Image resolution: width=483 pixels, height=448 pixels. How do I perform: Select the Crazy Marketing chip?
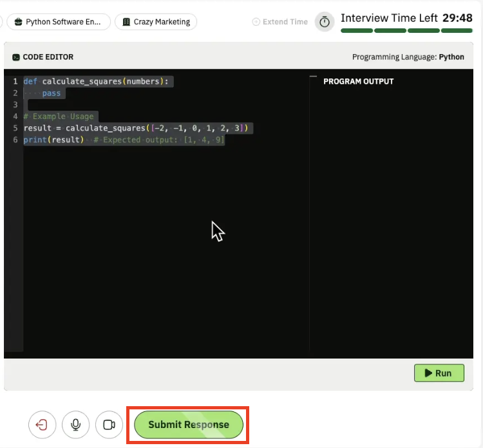(x=156, y=22)
